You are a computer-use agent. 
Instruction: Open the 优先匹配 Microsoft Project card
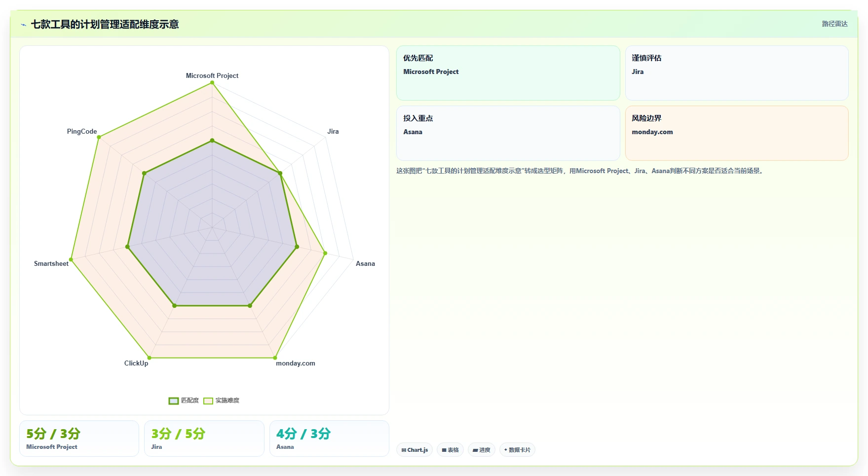click(x=508, y=73)
